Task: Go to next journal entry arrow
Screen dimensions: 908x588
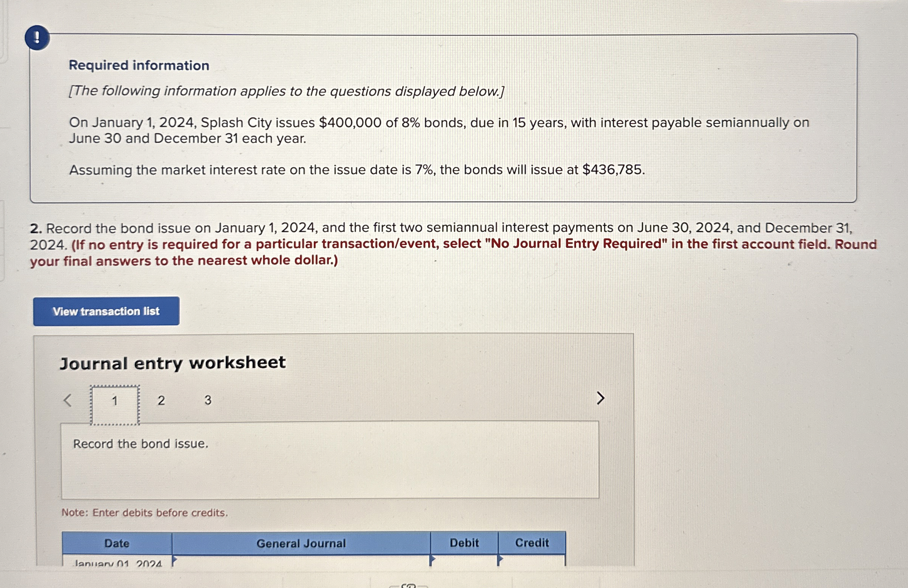Action: pyautogui.click(x=600, y=398)
